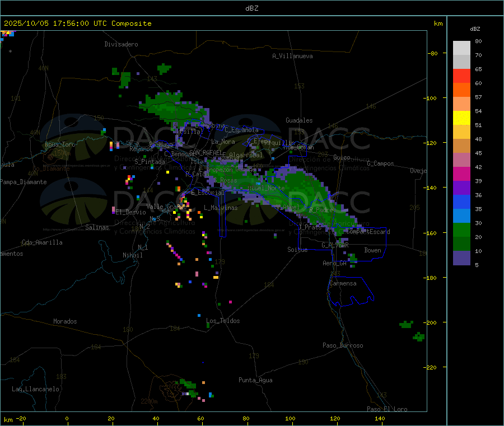This screenshot has height=426, width=504.
Task: Click the Divisadero map label
Action: coord(121,44)
